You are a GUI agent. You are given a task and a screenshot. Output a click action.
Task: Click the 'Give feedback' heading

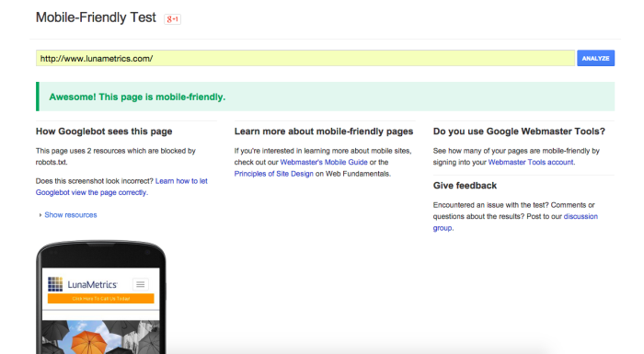[465, 186]
